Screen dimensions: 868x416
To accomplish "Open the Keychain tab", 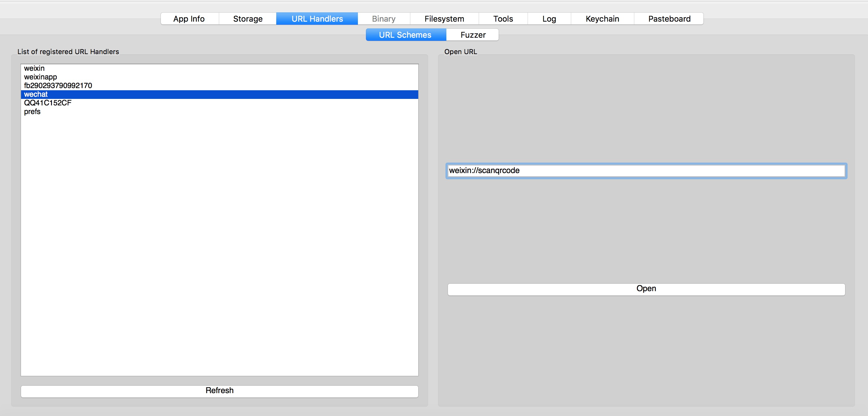I will point(603,19).
